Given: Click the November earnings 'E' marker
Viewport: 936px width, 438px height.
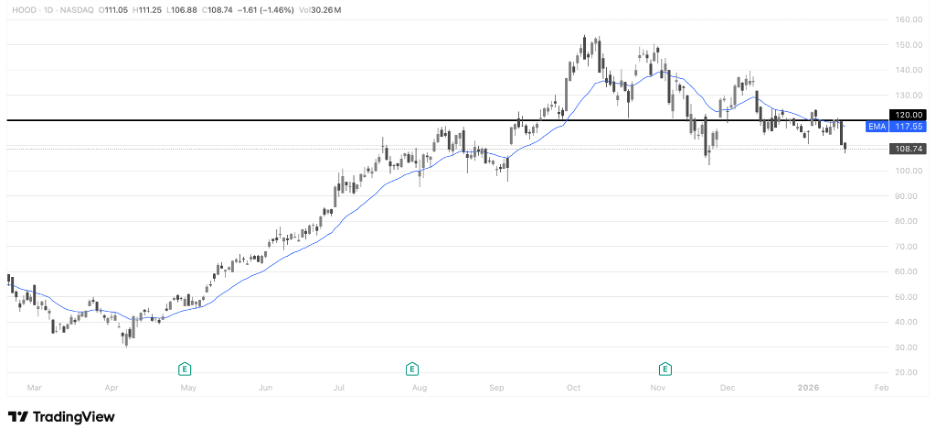Looking at the screenshot, I should [x=665, y=368].
